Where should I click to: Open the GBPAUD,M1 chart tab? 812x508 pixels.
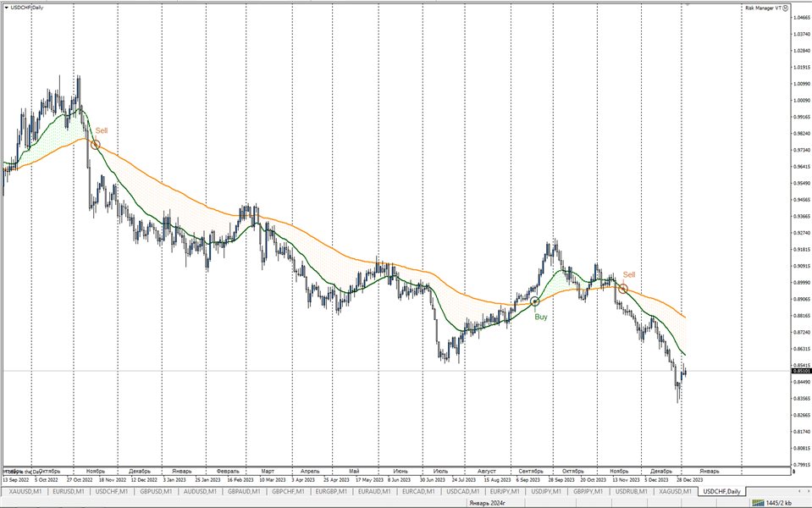pyautogui.click(x=244, y=491)
